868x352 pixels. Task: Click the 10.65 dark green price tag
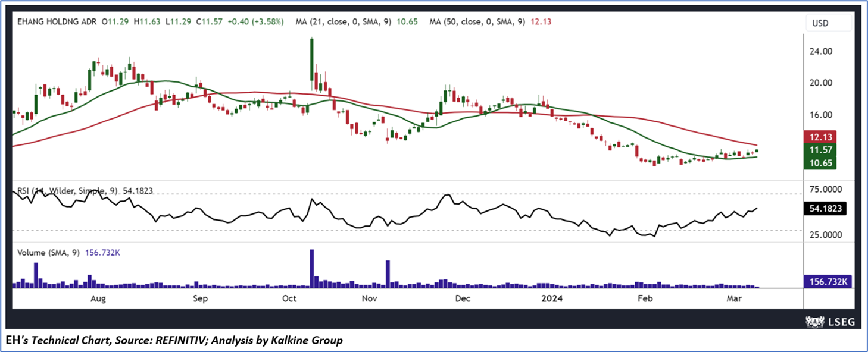[820, 162]
